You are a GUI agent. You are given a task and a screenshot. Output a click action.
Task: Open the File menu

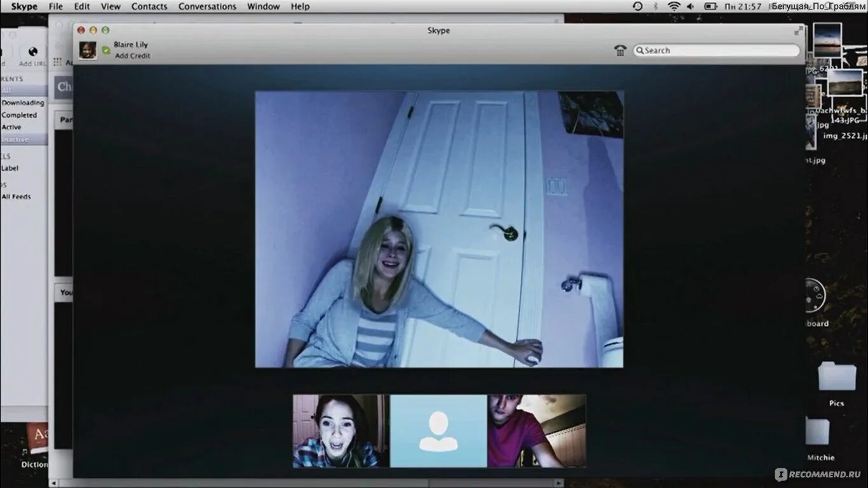click(x=56, y=6)
